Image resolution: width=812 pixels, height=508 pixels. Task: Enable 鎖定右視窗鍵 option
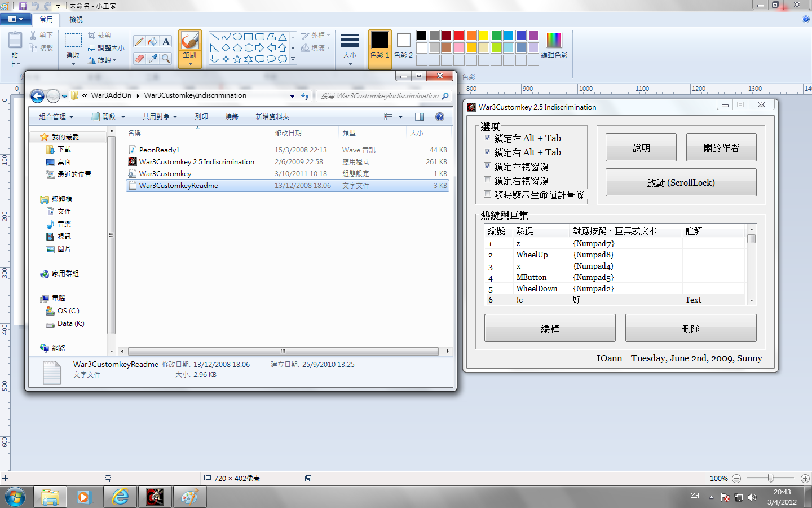click(488, 180)
